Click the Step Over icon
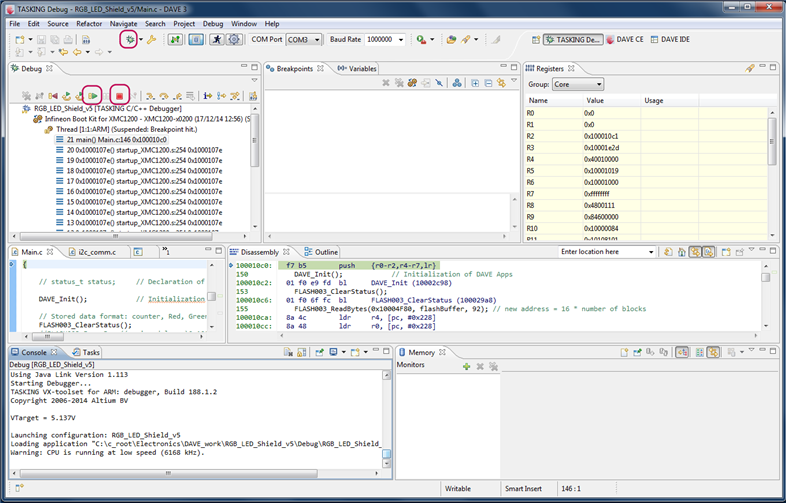The image size is (786, 503). pyautogui.click(x=164, y=96)
